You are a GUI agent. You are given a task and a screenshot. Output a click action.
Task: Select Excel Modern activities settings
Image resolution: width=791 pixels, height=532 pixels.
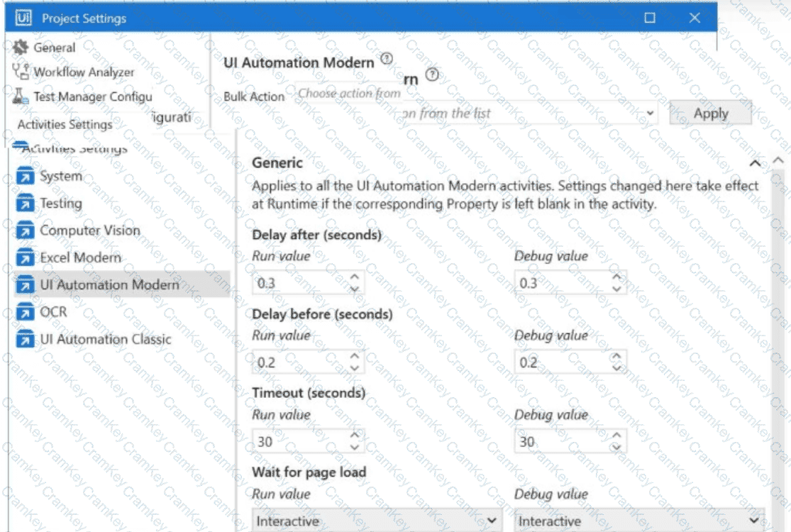point(81,257)
